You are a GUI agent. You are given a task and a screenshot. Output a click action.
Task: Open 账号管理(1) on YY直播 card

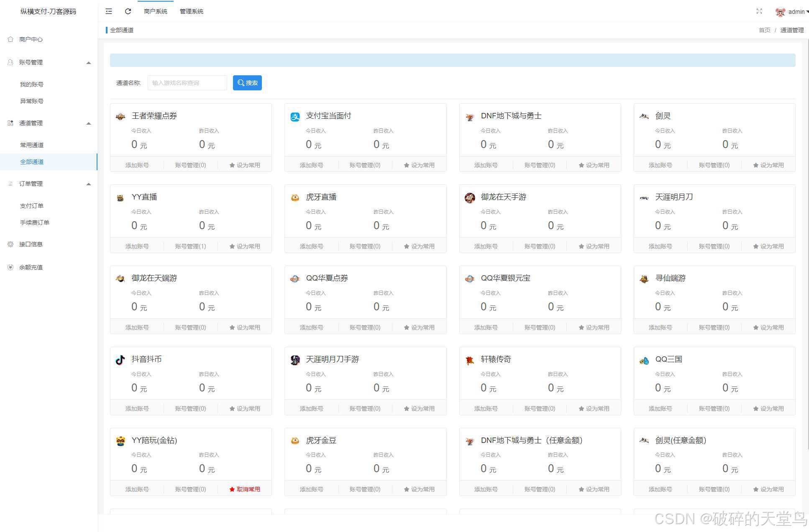click(x=190, y=246)
